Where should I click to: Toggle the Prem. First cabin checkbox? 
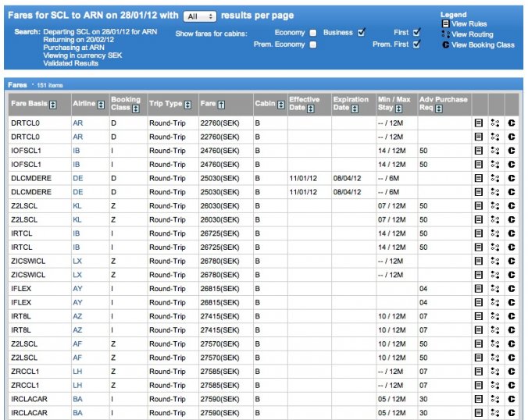point(417,44)
